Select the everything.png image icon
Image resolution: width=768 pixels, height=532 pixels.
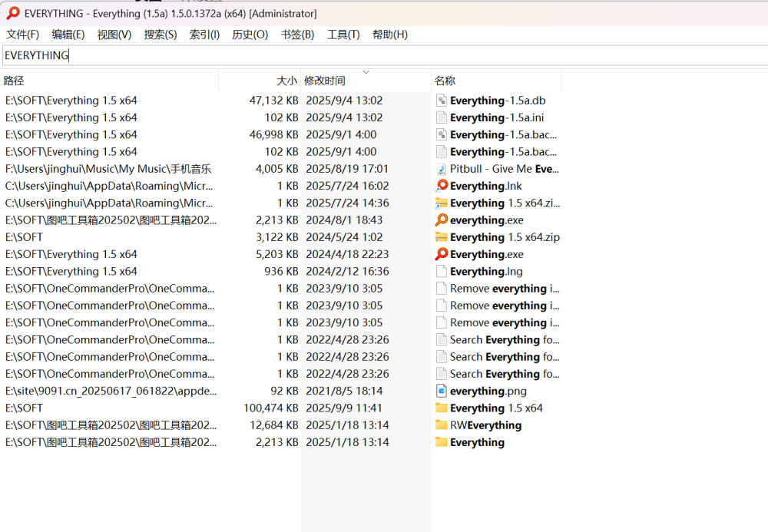pyautogui.click(x=442, y=391)
